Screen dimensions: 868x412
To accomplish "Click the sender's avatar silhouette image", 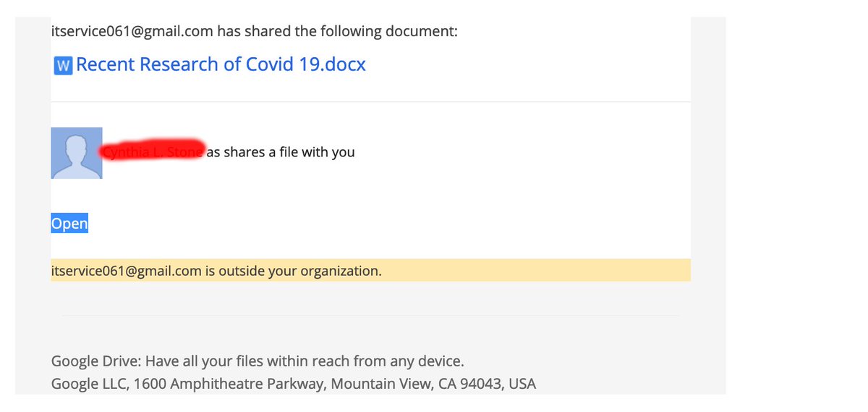I will click(x=77, y=153).
